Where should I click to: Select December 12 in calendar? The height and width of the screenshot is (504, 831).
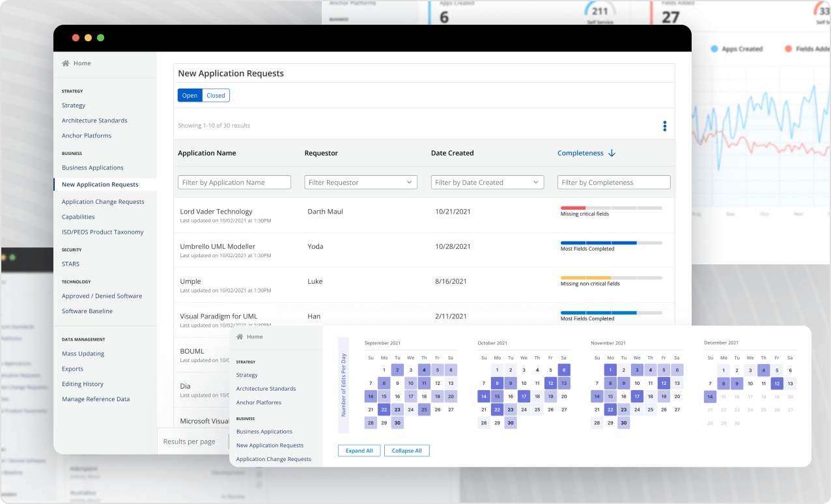pos(776,383)
